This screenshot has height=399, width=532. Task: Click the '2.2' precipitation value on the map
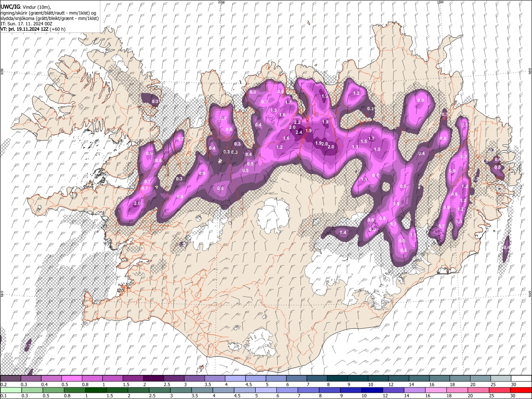[297, 123]
